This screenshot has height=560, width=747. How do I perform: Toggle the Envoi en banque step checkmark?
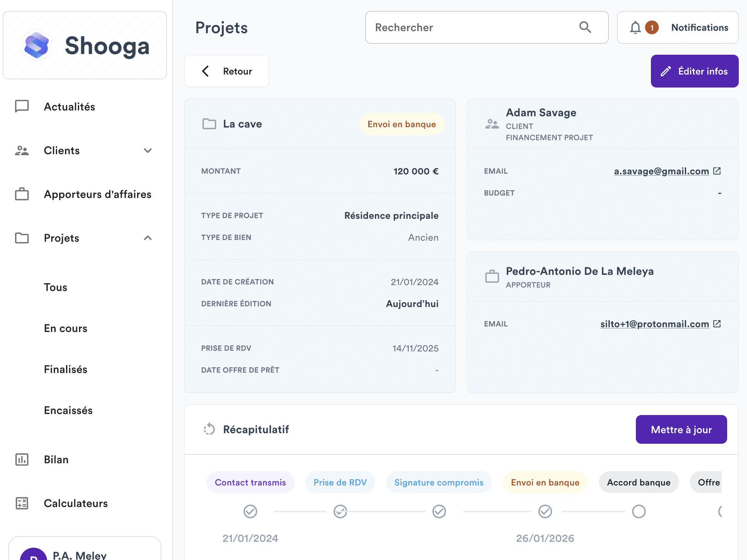pos(545,511)
